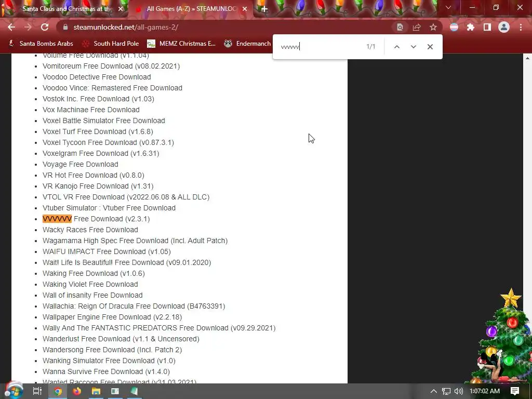
Task: Open Wallpaper Engine Free Download
Action: [112, 317]
